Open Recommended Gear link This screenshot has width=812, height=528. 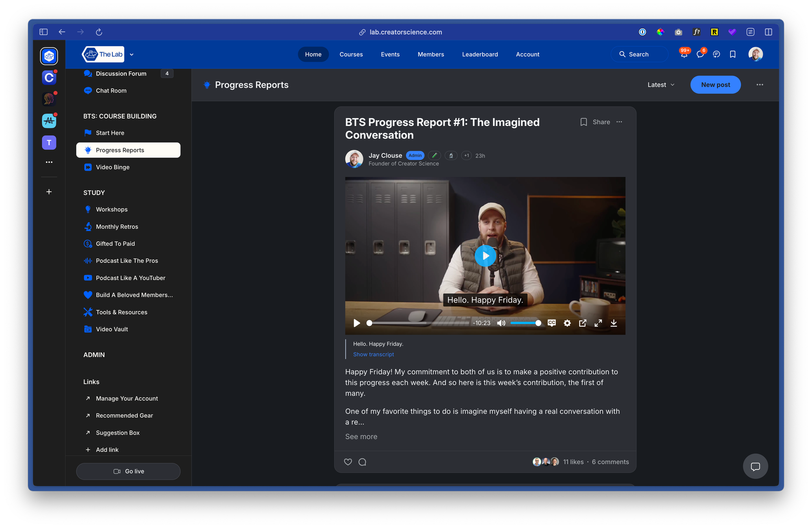point(128,415)
